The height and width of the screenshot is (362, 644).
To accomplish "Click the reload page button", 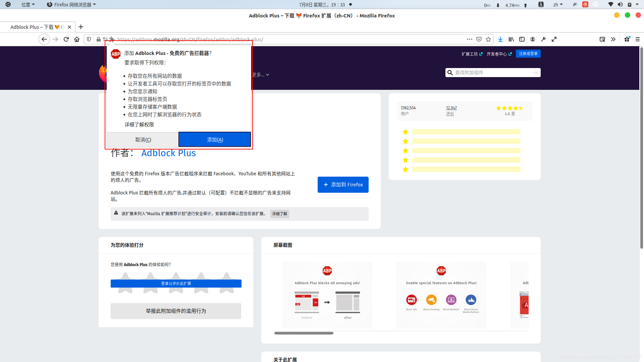I will point(66,39).
